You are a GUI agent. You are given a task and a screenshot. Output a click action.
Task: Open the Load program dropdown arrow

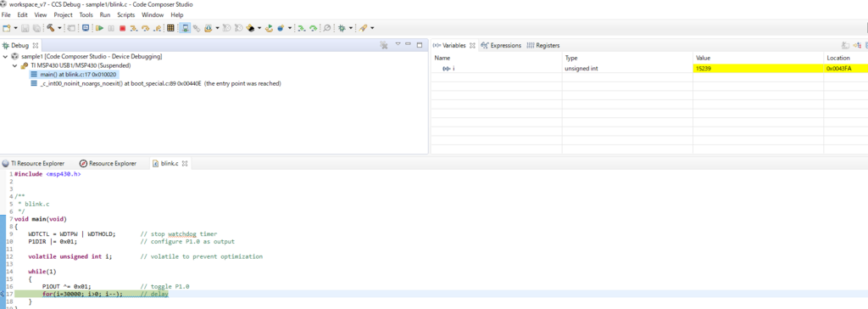pos(217,28)
